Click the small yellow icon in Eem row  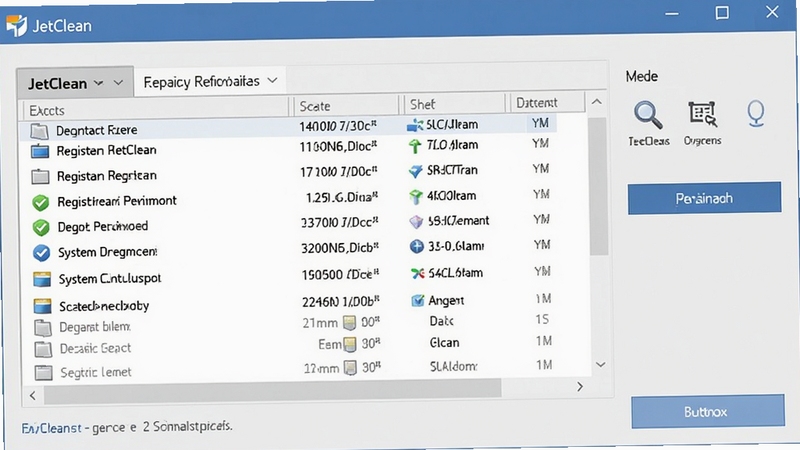click(350, 345)
